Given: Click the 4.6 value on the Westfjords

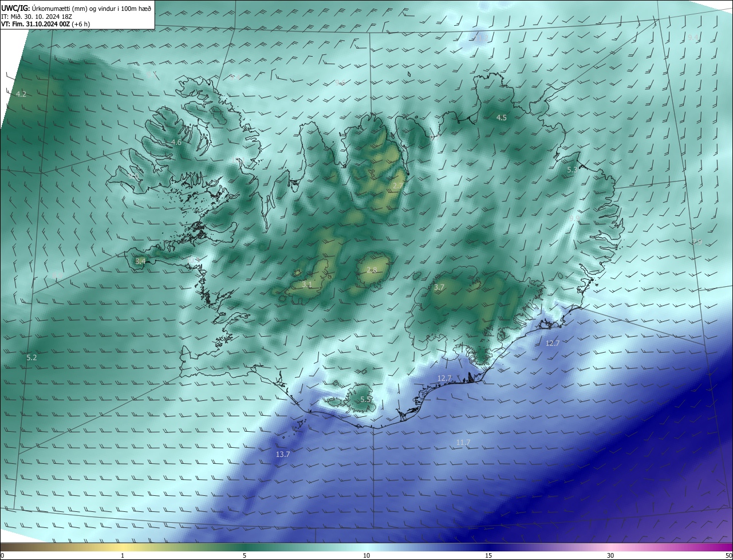Looking at the screenshot, I should (176, 143).
